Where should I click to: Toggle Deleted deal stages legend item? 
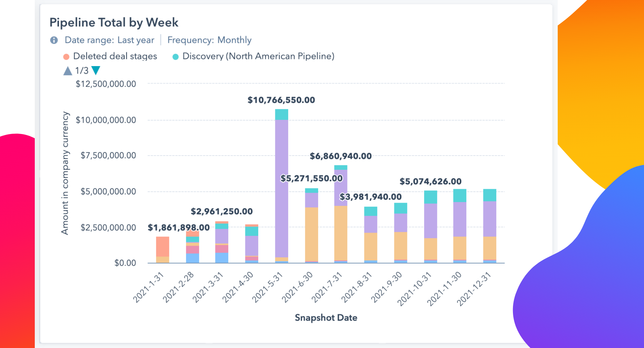point(115,56)
